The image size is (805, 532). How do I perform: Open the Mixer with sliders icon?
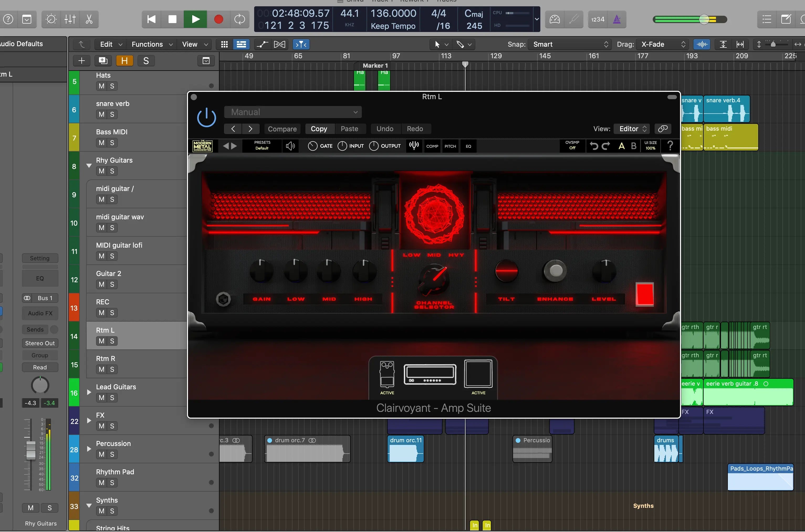pyautogui.click(x=70, y=19)
